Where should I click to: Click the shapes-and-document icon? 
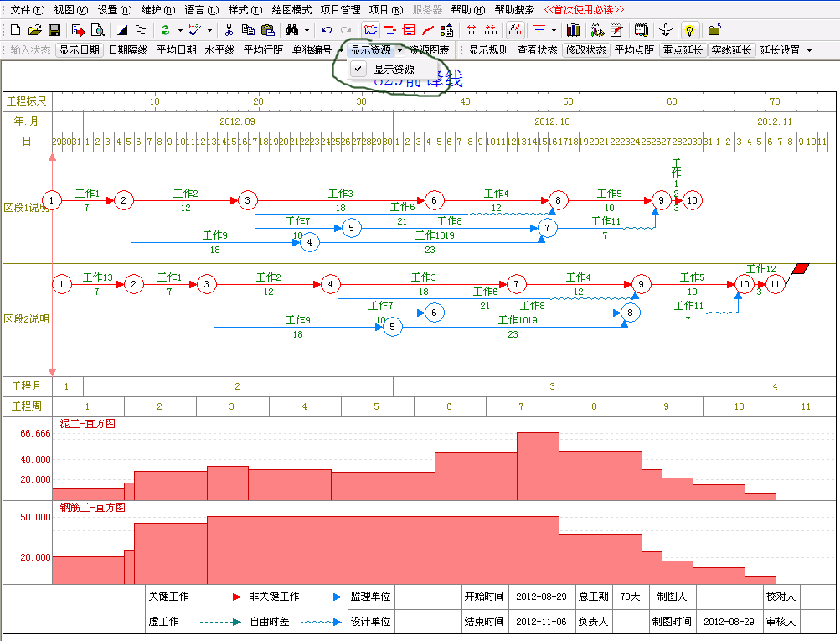(x=446, y=30)
